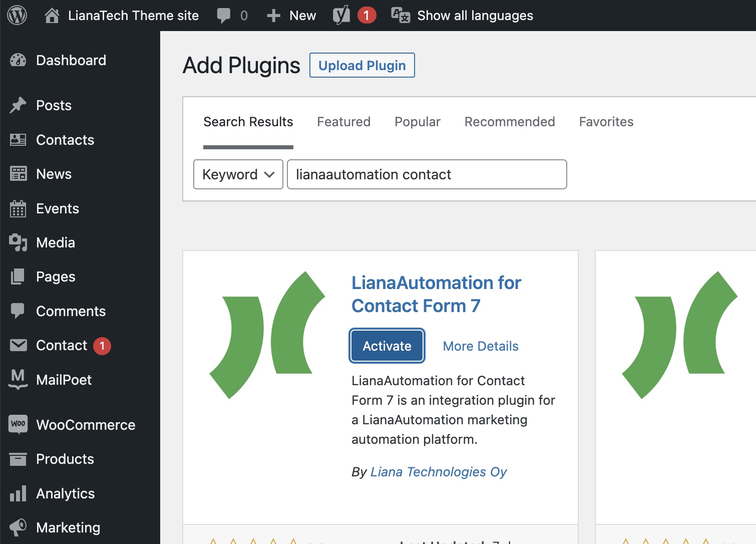Screen dimensions: 756x544
Task: Open the Analytics section
Action: point(65,494)
